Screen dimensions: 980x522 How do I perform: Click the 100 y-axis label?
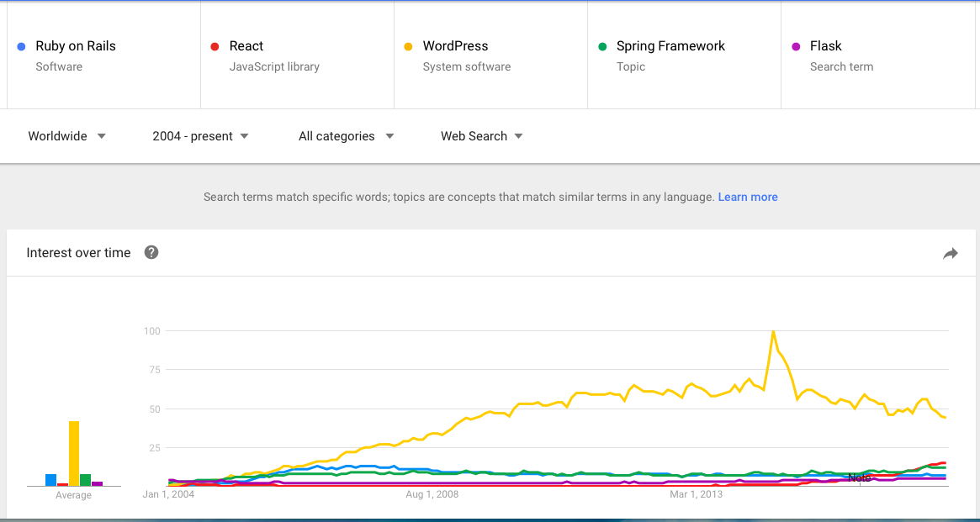(x=153, y=331)
